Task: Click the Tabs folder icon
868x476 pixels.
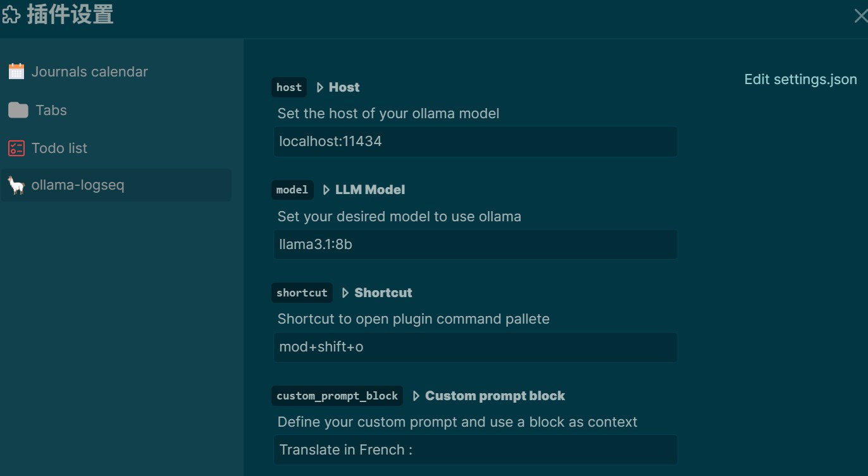Action: [x=18, y=110]
